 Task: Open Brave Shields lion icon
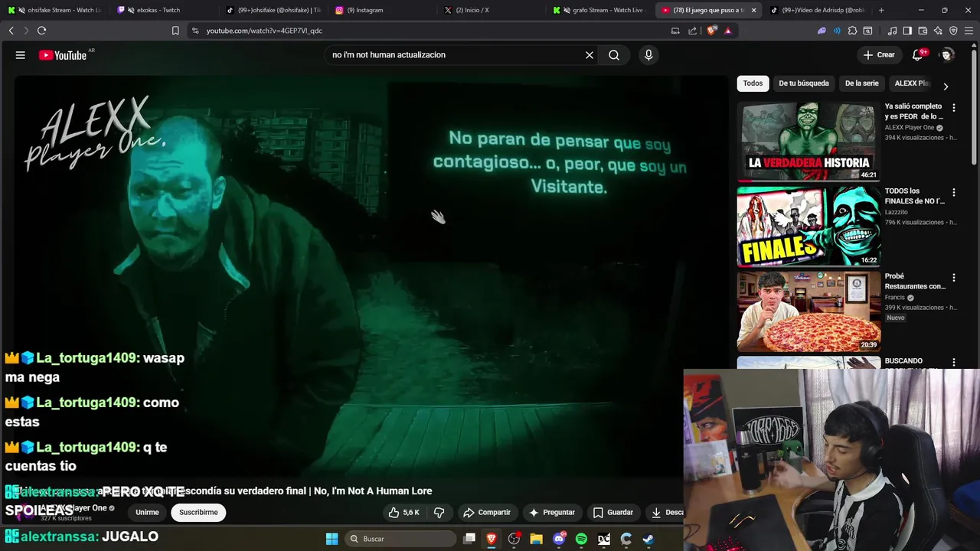pos(711,31)
